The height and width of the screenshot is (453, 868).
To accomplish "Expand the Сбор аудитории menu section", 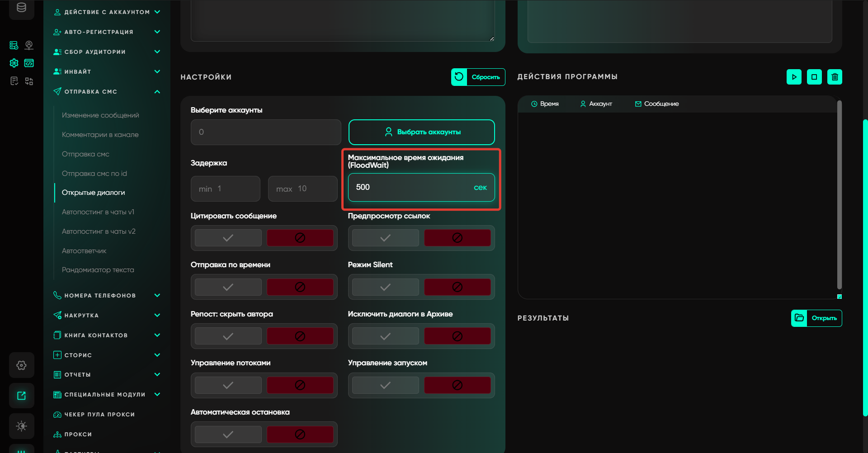I will (x=157, y=52).
